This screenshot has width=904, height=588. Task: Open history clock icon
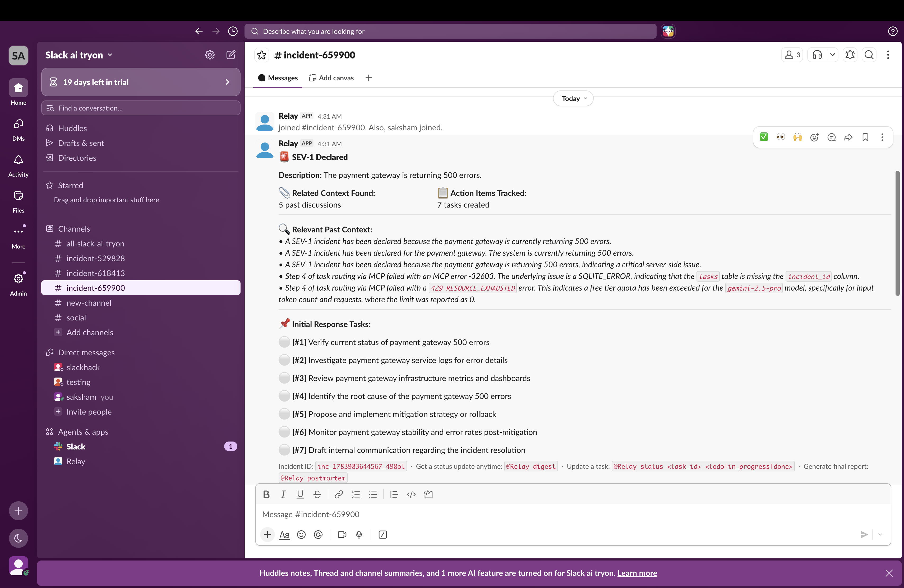click(233, 31)
